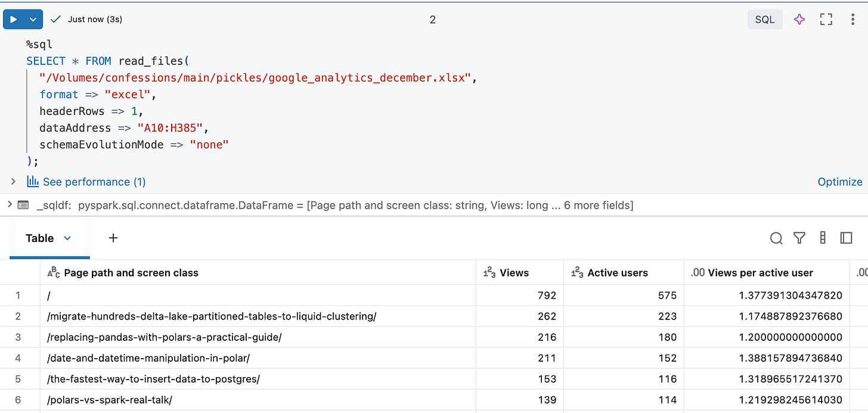Screen dimensions: 868x413
Task: Select the migrate-hundreds-delta-lake page path cell
Action: (258, 316)
